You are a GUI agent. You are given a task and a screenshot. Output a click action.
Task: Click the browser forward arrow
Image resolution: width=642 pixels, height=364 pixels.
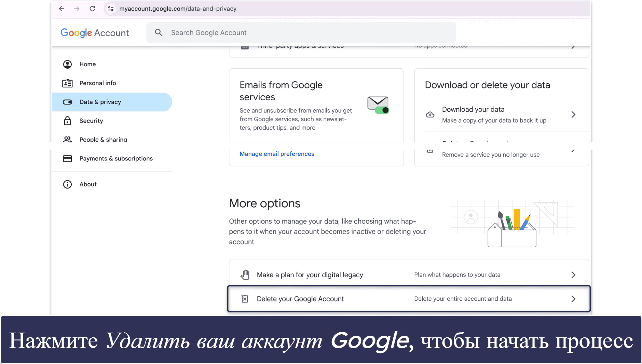coord(77,9)
